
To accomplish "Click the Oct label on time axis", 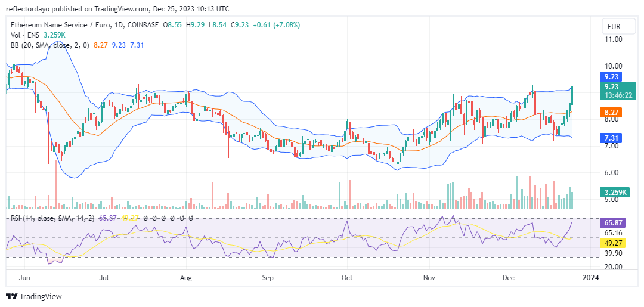I will tap(347, 277).
